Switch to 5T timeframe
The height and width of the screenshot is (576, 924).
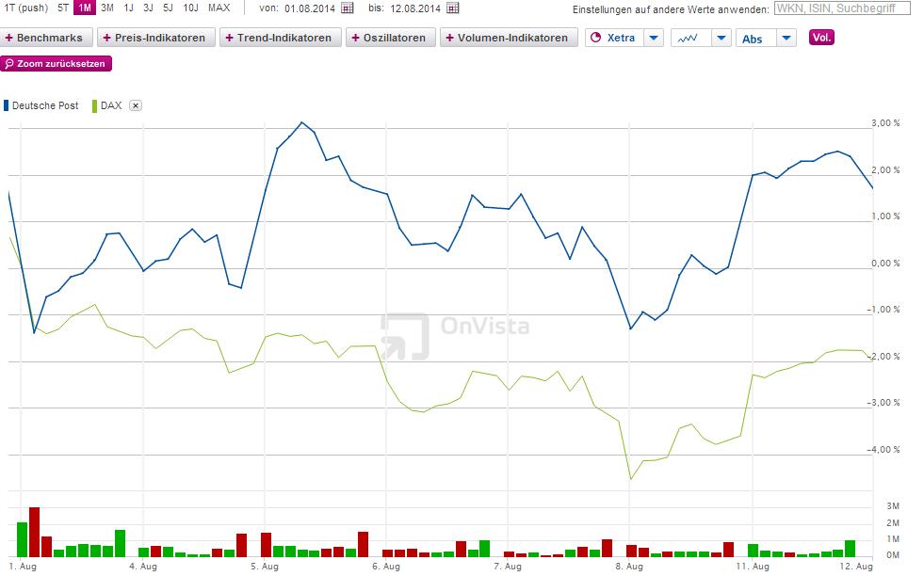click(x=63, y=8)
